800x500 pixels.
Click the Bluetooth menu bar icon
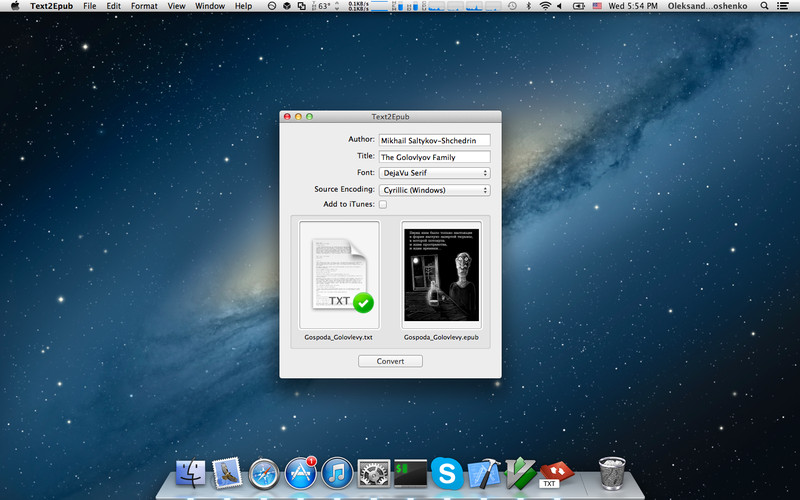pos(529,6)
